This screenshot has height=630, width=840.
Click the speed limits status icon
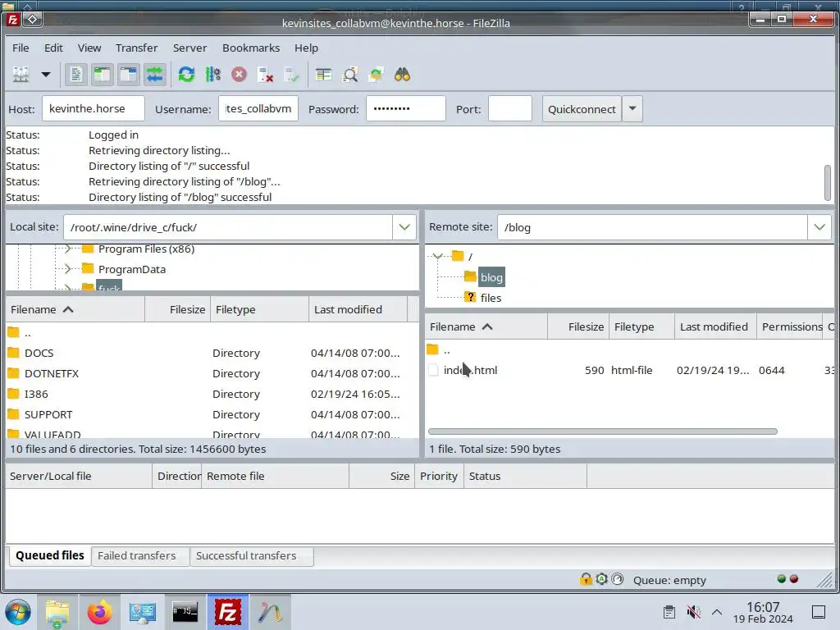tap(617, 579)
